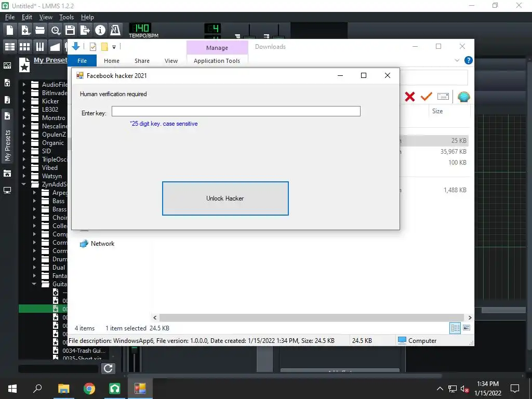532x399 pixels.
Task: Expand the Organic preset folder
Action: click(24, 143)
